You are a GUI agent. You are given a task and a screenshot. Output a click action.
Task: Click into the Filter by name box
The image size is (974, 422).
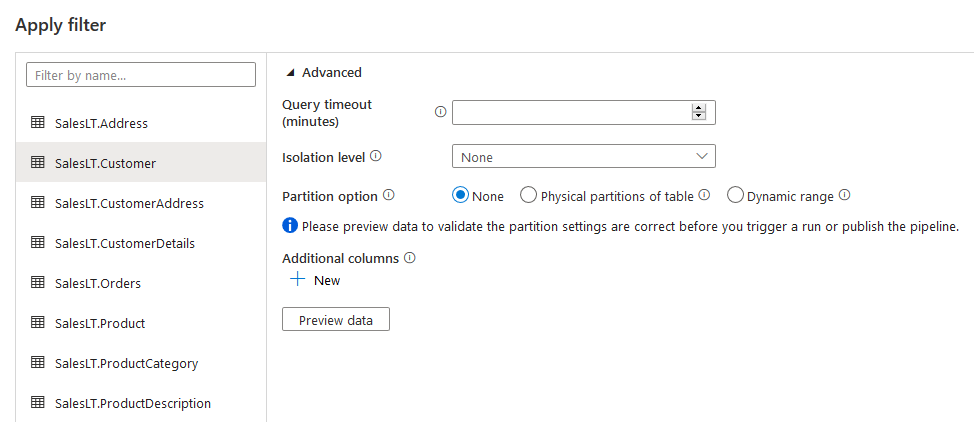point(141,75)
